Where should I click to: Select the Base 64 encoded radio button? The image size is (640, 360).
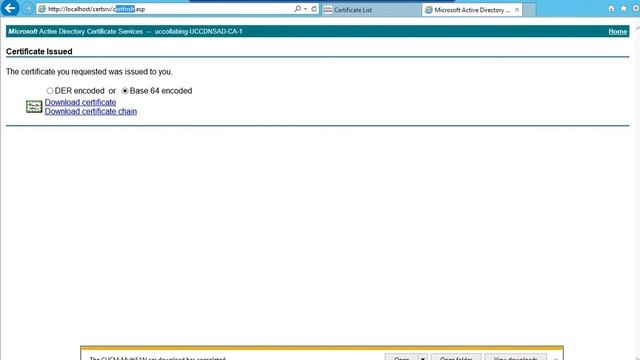125,91
